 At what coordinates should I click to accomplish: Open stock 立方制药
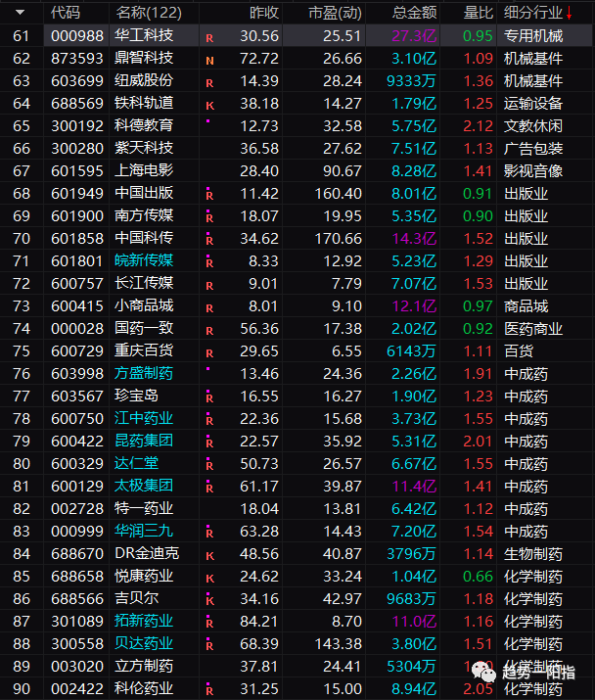point(144,666)
